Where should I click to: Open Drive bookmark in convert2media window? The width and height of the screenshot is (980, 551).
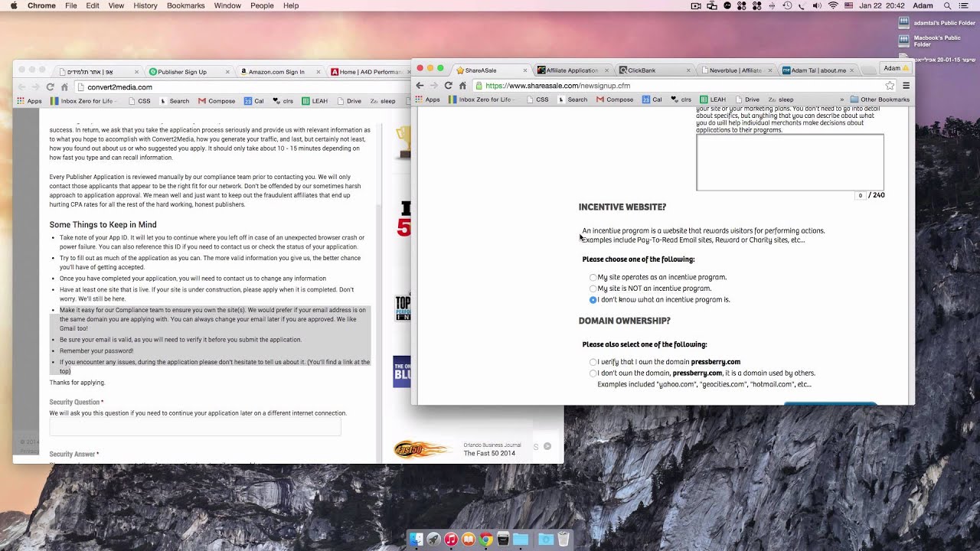(x=348, y=101)
